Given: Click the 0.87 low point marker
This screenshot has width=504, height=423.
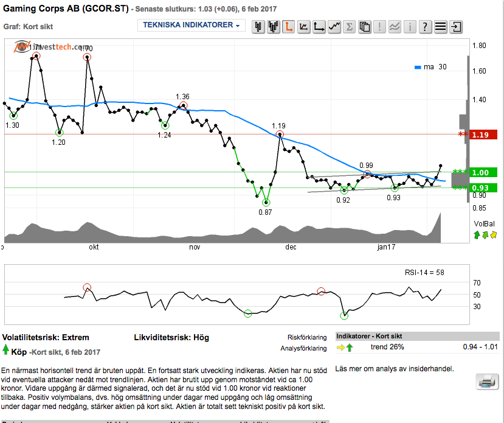Looking at the screenshot, I should coord(266,203).
